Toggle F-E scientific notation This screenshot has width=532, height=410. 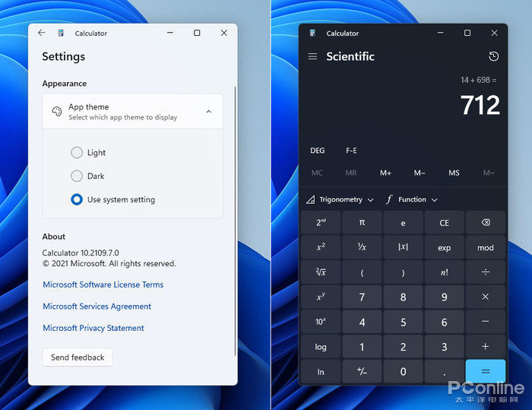coord(351,151)
